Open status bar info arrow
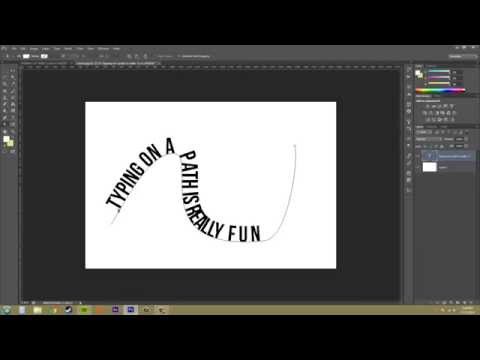Screen dimensions: 480x360 [80, 302]
